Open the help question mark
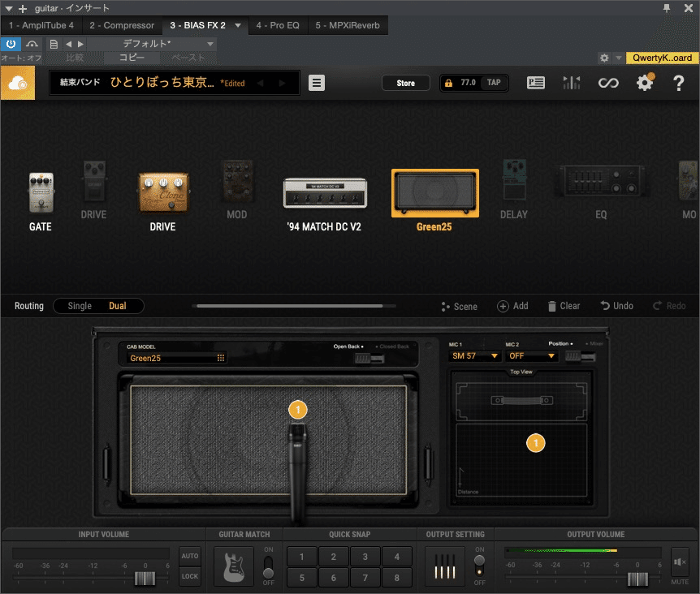This screenshot has width=700, height=594. [679, 83]
